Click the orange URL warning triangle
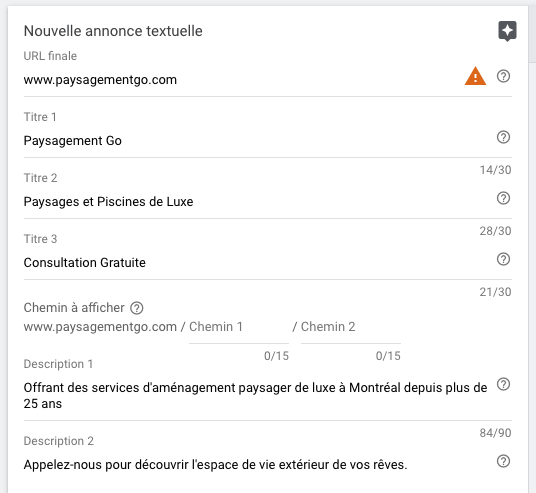Screen dimensions: 536x493 (x=475, y=76)
